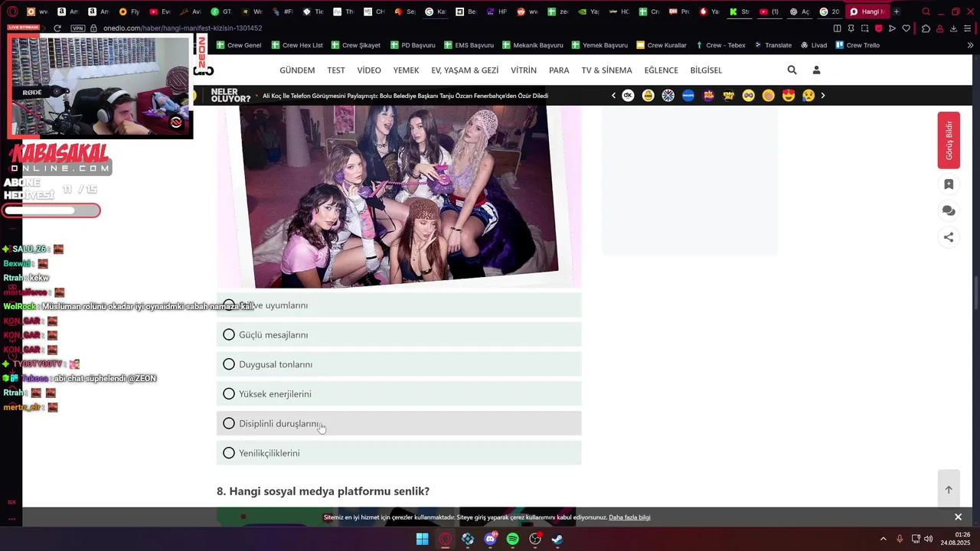Image resolution: width=980 pixels, height=551 pixels.
Task: Expand hidden system tray icons chevron
Action: click(x=883, y=540)
